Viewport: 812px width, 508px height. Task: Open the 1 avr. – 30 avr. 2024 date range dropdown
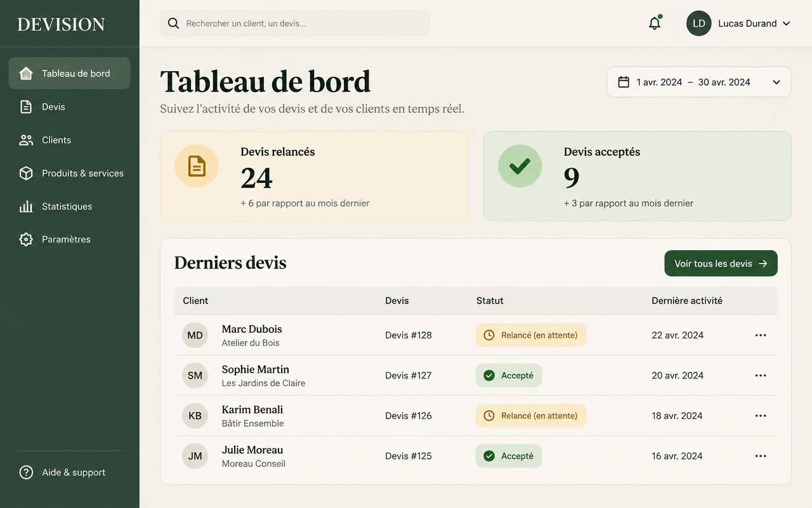(x=699, y=82)
